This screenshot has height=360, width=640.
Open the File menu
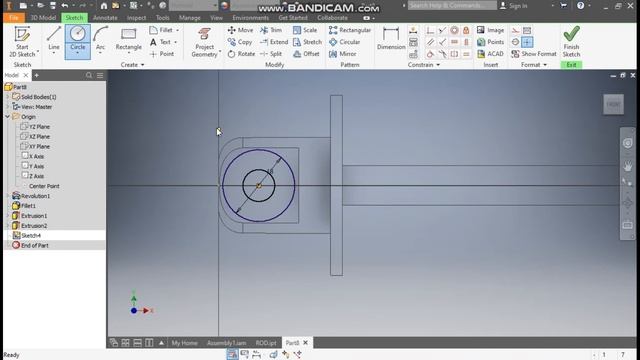coord(13,18)
